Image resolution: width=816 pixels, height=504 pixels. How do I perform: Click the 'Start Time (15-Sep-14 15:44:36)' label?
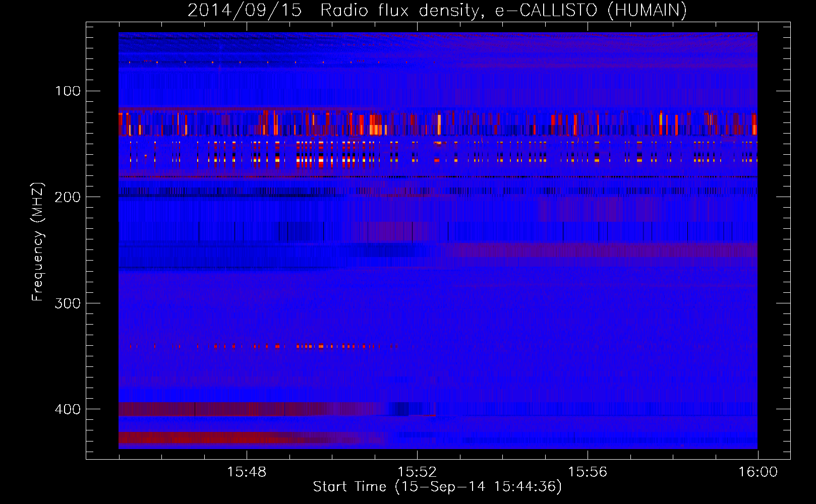click(x=437, y=487)
